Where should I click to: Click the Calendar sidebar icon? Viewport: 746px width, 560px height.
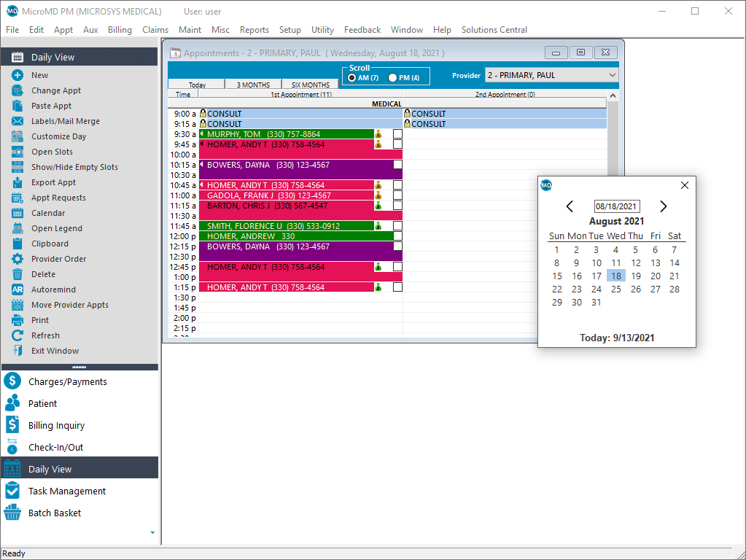(x=18, y=213)
